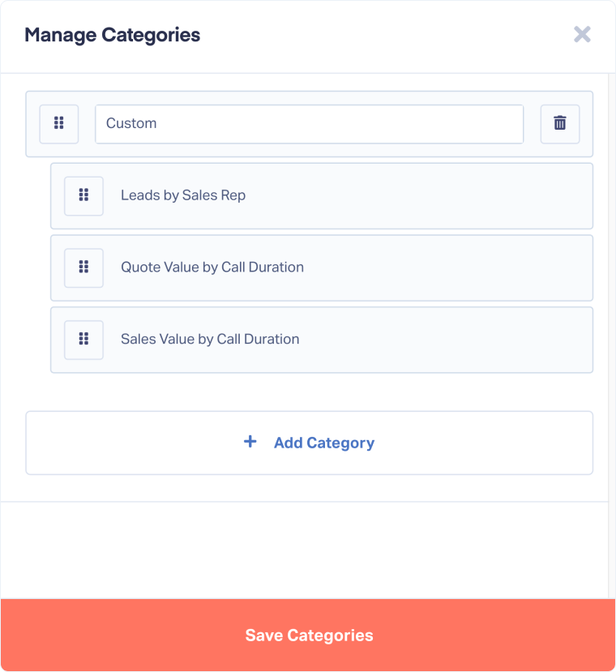Open Add Category
Screen dimensions: 616x672
(309, 442)
